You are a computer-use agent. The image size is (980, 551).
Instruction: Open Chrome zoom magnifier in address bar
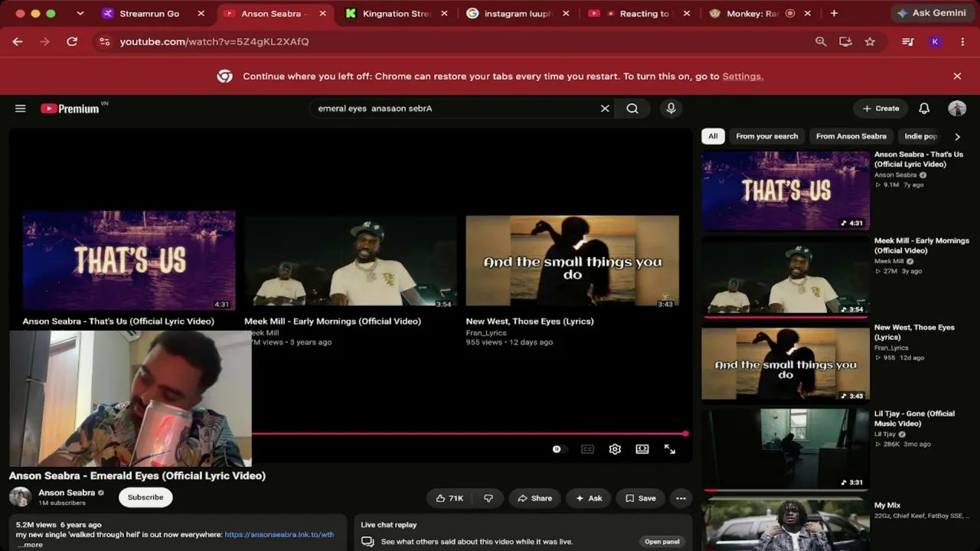(x=821, y=41)
